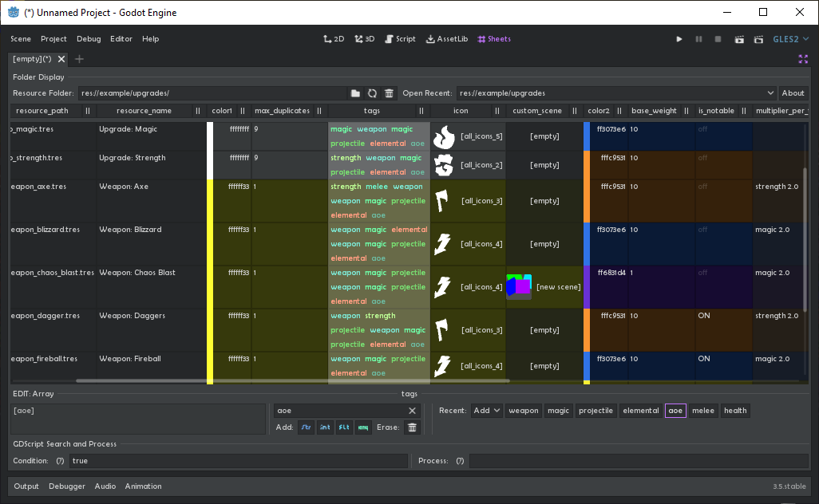Open the Editor menu

click(x=121, y=39)
